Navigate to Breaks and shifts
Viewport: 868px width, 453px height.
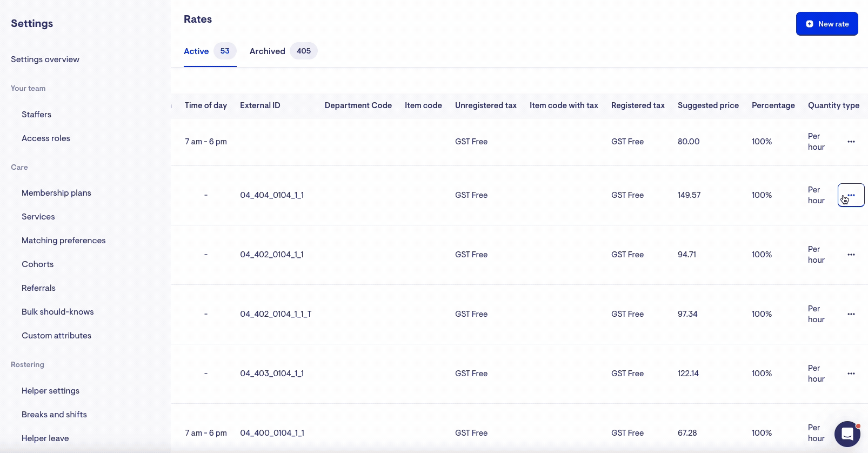coord(54,415)
